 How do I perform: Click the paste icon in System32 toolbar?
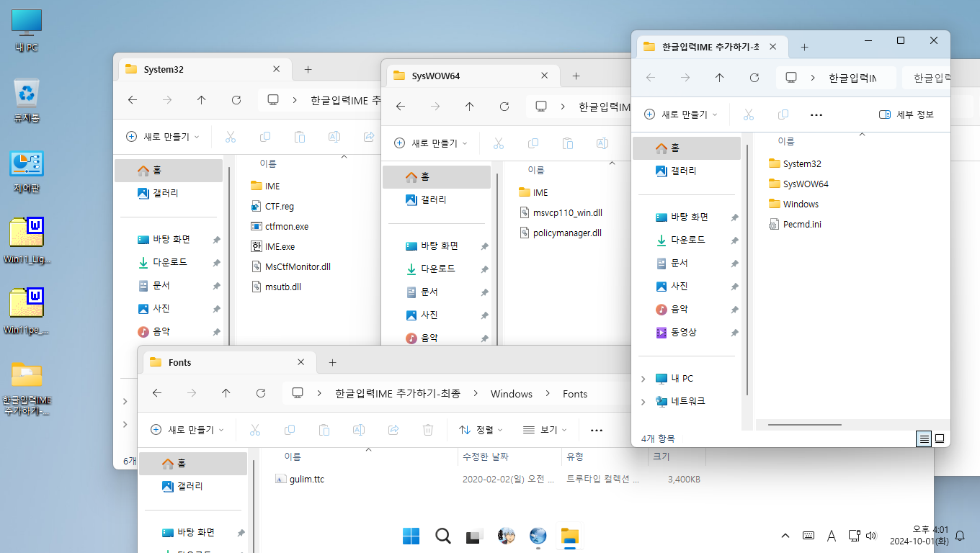tap(300, 136)
